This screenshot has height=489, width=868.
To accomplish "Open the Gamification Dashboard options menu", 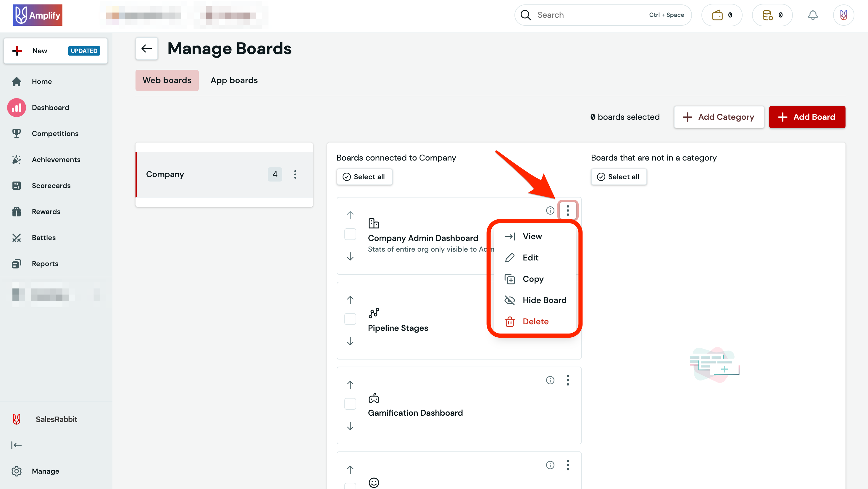I will pos(568,380).
